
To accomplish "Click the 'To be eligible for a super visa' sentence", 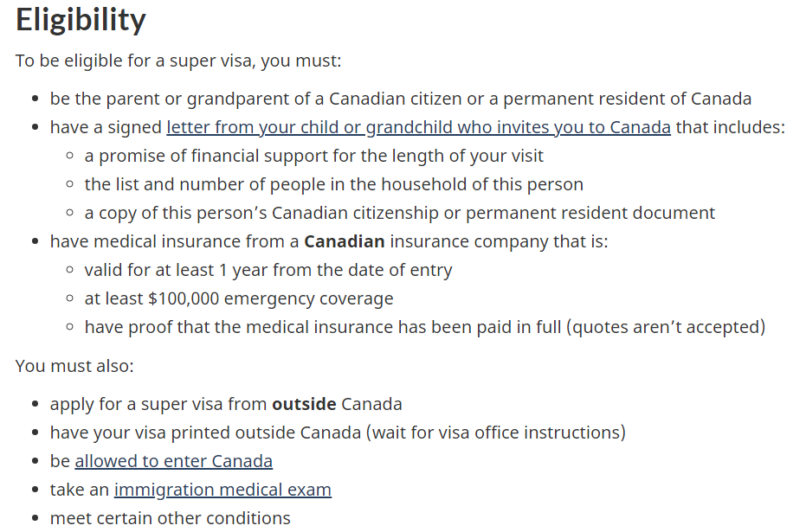I will click(x=178, y=61).
